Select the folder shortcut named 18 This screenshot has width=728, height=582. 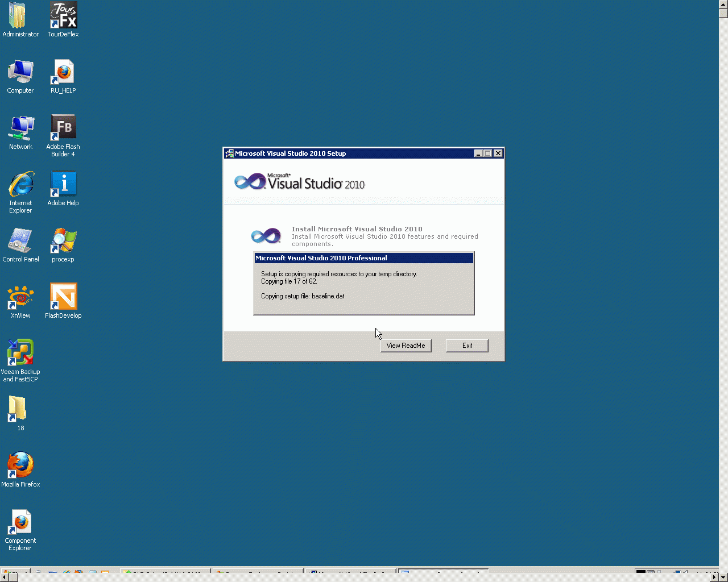coord(18,414)
